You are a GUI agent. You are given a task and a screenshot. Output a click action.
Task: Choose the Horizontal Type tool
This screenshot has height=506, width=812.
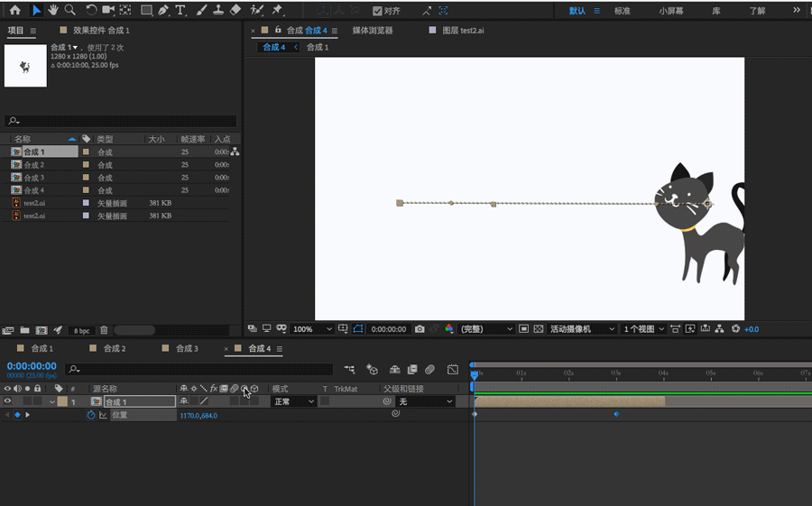coord(180,10)
